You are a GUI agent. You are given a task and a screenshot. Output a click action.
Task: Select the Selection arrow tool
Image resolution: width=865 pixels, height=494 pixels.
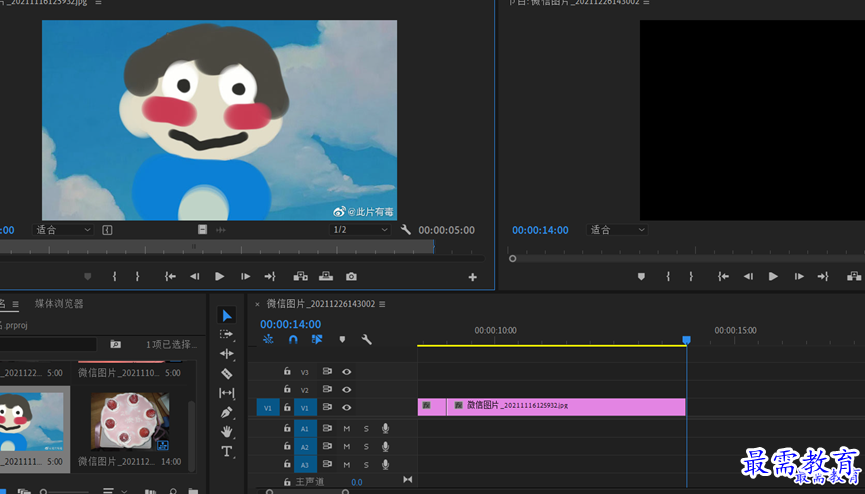point(226,315)
